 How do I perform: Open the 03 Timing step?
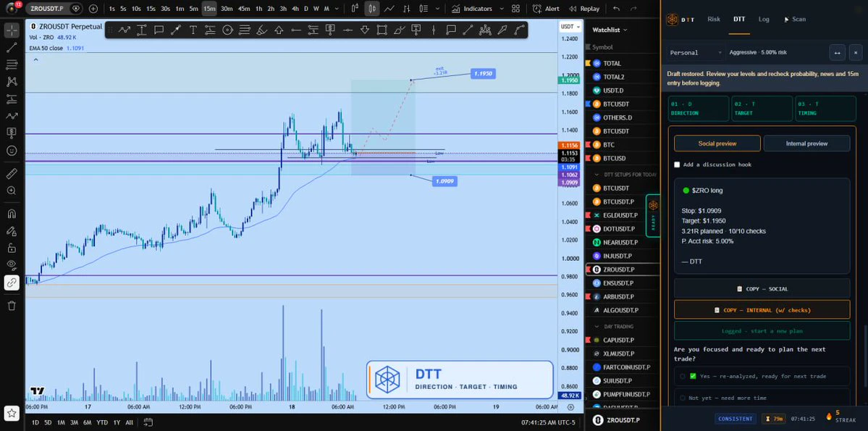tap(825, 109)
